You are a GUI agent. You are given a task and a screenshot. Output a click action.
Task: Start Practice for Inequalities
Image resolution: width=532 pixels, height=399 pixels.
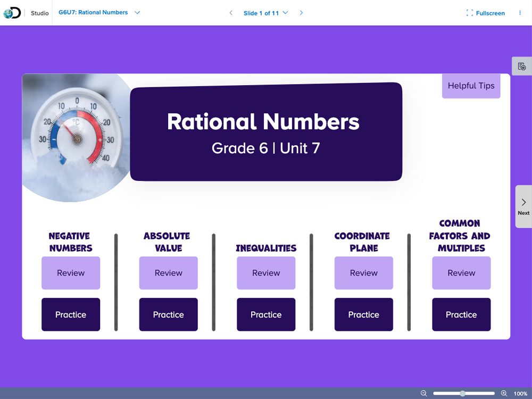[x=266, y=314]
